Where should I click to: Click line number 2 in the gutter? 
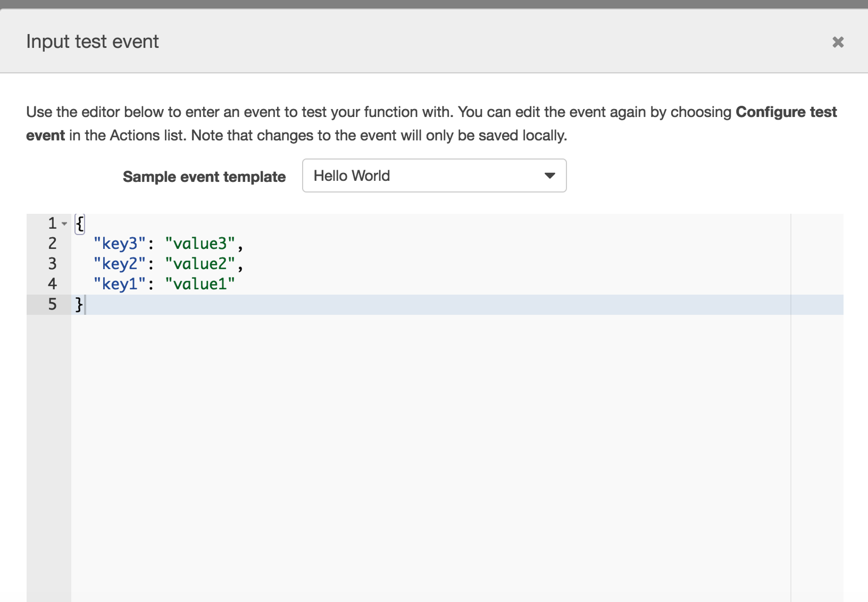coord(52,244)
